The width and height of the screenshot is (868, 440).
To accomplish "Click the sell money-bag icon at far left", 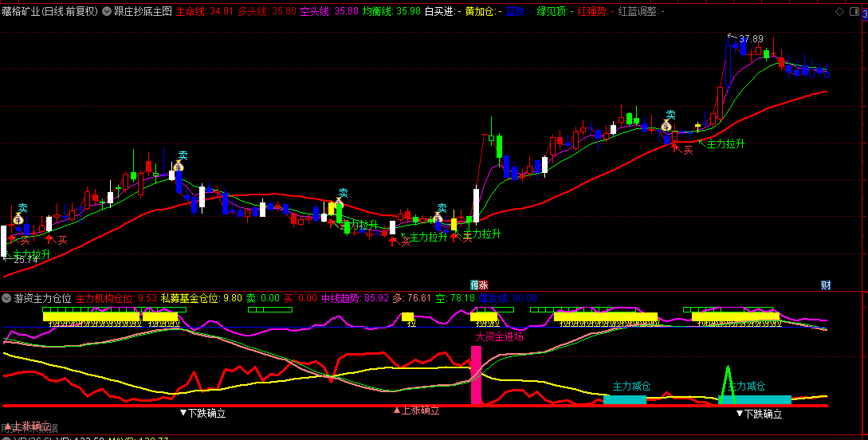I will (x=18, y=218).
